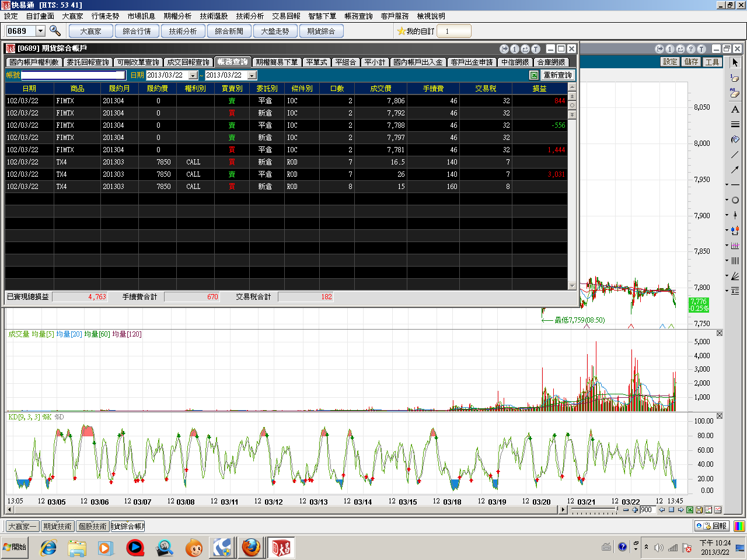
Task: Open the stock code 0689 dropdown
Action: point(41,31)
